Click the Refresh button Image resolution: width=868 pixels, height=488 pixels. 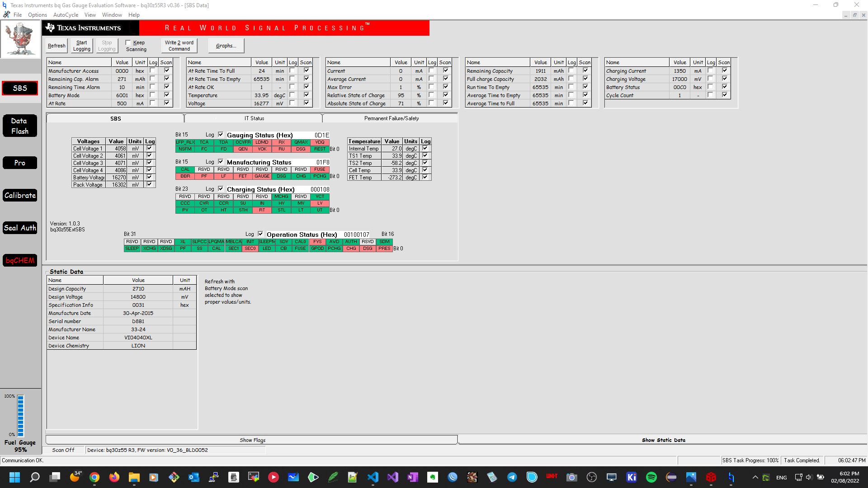tap(57, 45)
